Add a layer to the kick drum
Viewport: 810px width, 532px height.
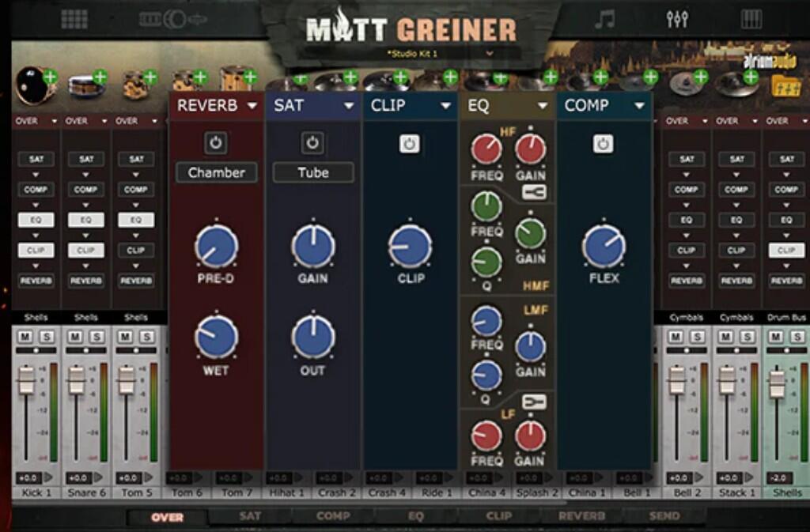click(50, 78)
